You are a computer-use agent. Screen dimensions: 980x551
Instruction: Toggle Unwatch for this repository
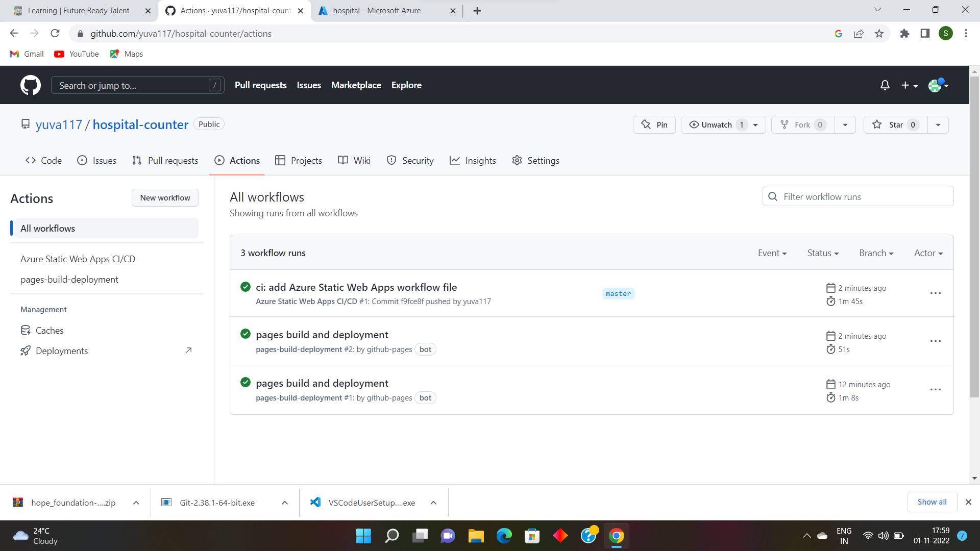coord(717,124)
